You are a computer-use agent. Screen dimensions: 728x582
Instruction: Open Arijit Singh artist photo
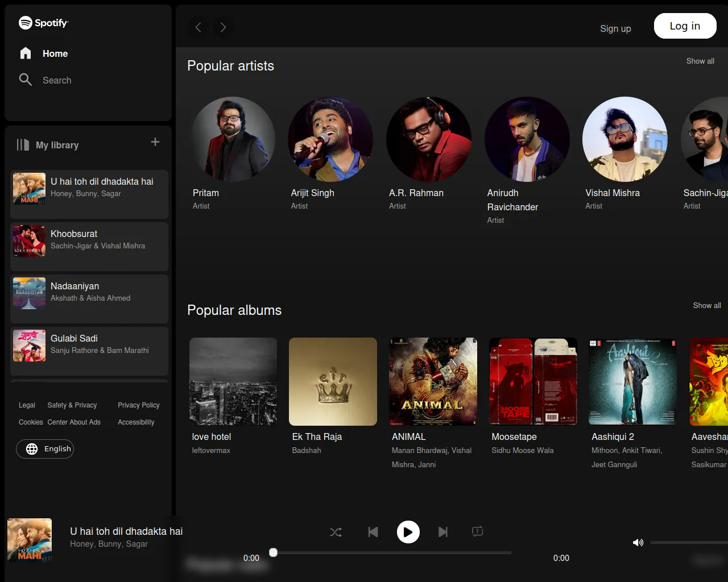pyautogui.click(x=330, y=139)
